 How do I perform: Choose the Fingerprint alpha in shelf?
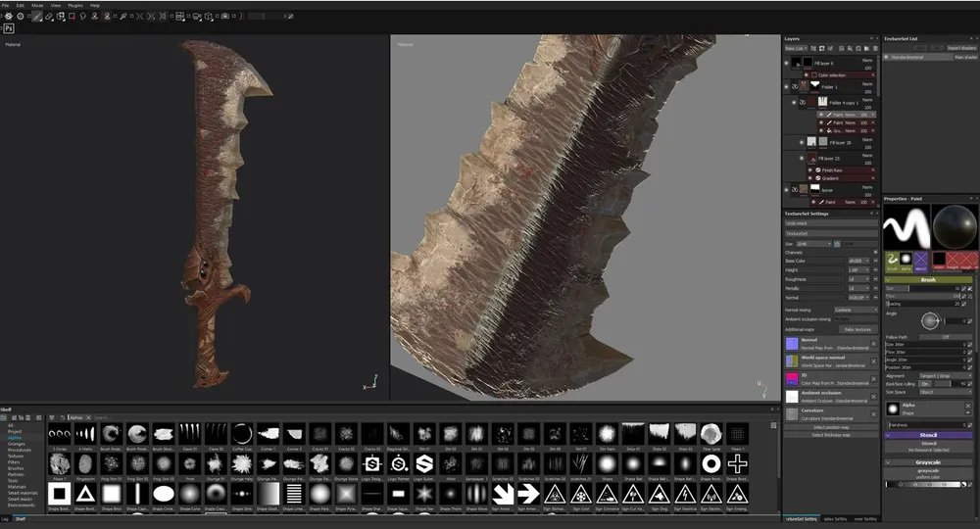(x=84, y=463)
